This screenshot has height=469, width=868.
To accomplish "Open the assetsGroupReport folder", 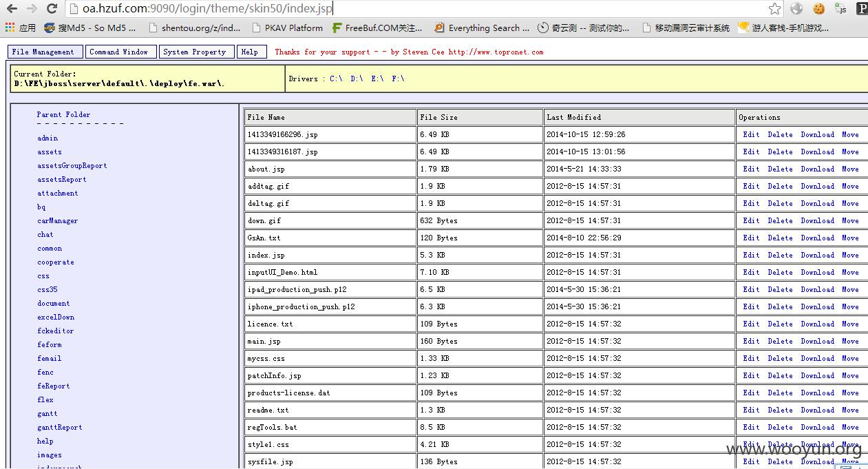I will [72, 166].
